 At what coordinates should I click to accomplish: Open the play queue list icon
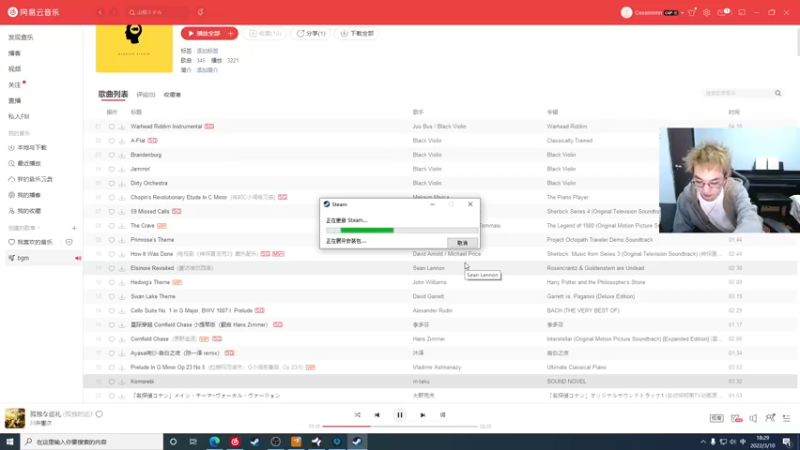click(787, 418)
